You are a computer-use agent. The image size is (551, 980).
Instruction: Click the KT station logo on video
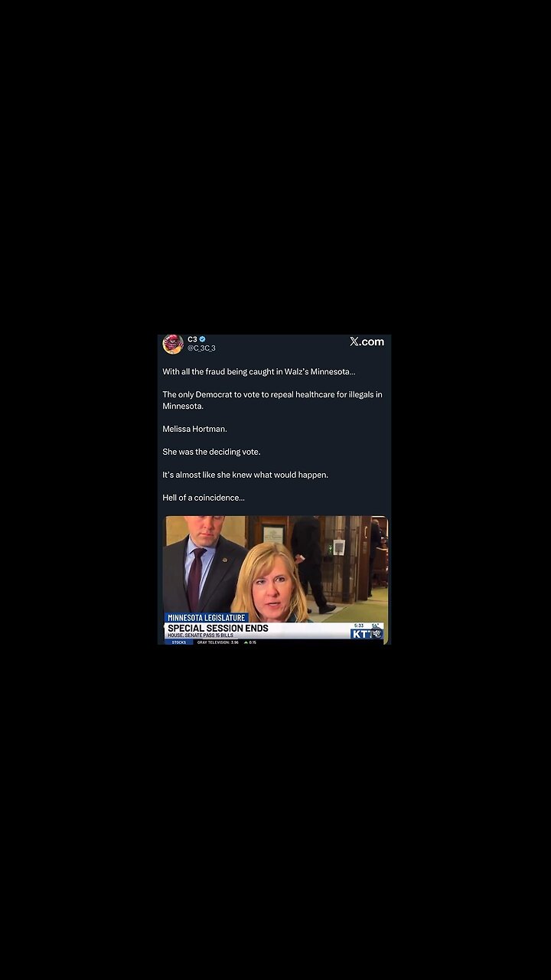[361, 633]
